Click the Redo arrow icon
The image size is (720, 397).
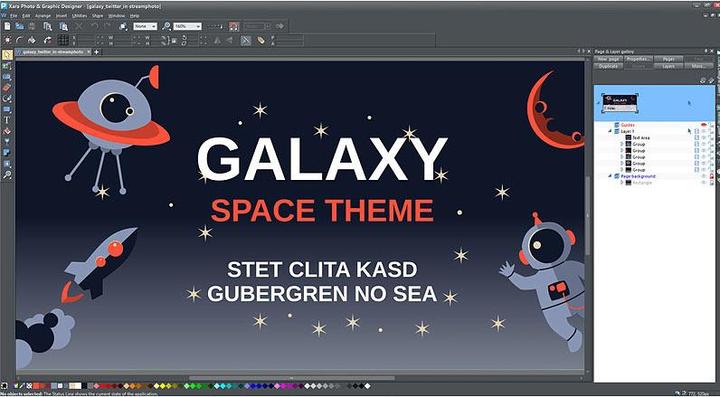[x=107, y=27]
